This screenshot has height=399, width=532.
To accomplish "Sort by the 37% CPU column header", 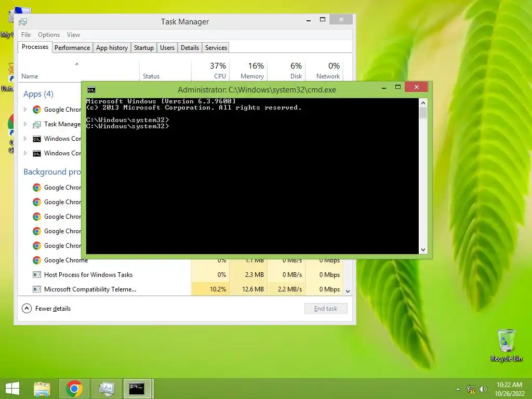I will click(x=210, y=71).
